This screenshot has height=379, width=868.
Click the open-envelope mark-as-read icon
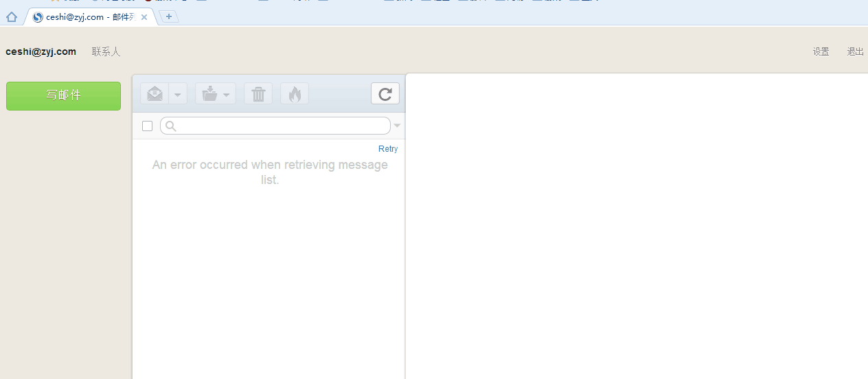tap(155, 94)
